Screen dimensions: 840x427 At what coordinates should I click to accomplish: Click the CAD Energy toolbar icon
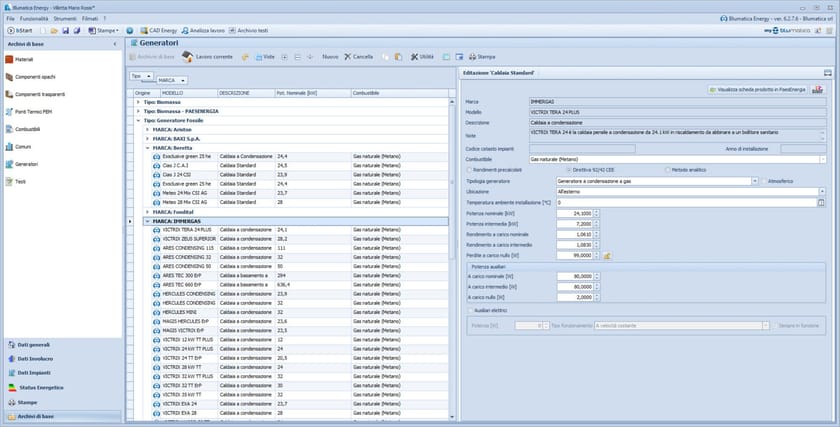[x=142, y=31]
